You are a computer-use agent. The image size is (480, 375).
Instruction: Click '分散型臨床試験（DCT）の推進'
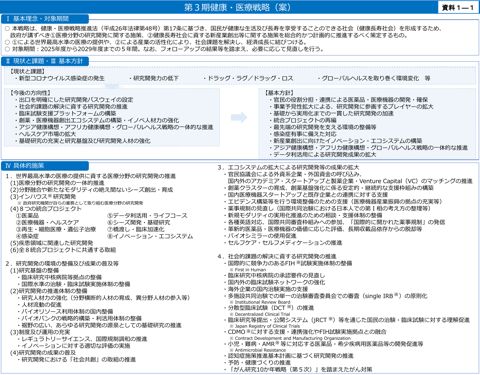(270, 308)
